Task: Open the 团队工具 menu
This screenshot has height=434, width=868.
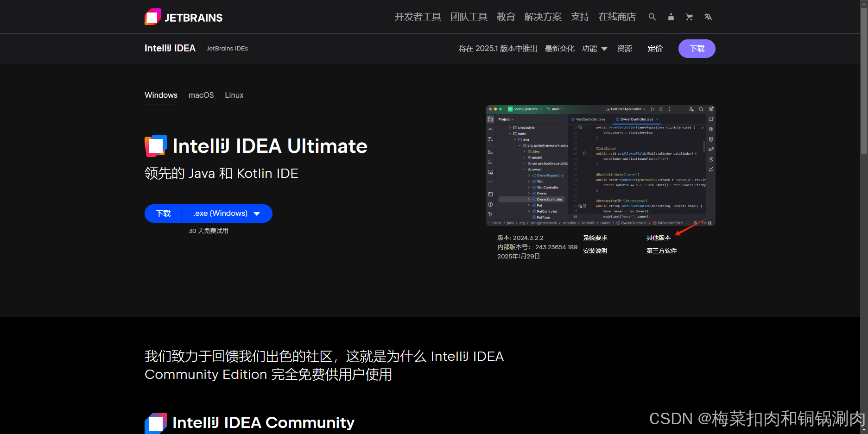Action: tap(469, 17)
